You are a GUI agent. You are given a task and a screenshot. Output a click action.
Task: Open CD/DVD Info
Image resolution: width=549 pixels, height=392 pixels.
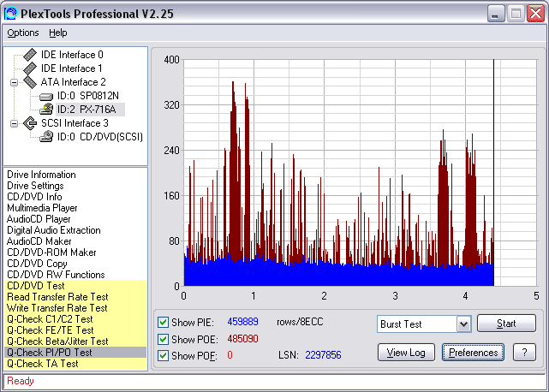pyautogui.click(x=34, y=197)
